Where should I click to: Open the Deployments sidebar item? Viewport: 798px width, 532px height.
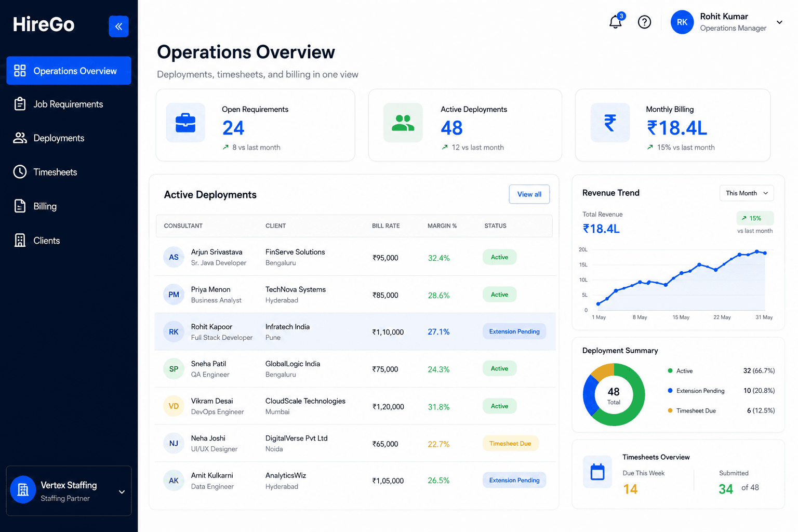pyautogui.click(x=69, y=138)
